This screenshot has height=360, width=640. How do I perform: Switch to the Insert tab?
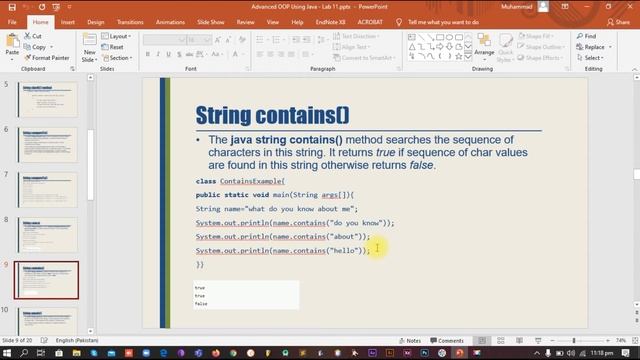click(x=68, y=22)
